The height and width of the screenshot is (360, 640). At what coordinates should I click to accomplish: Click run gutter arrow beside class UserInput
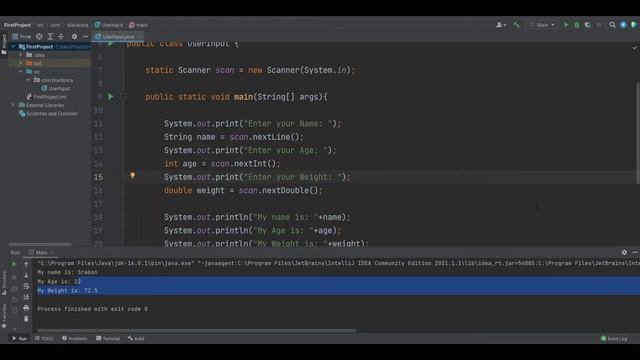(x=110, y=43)
